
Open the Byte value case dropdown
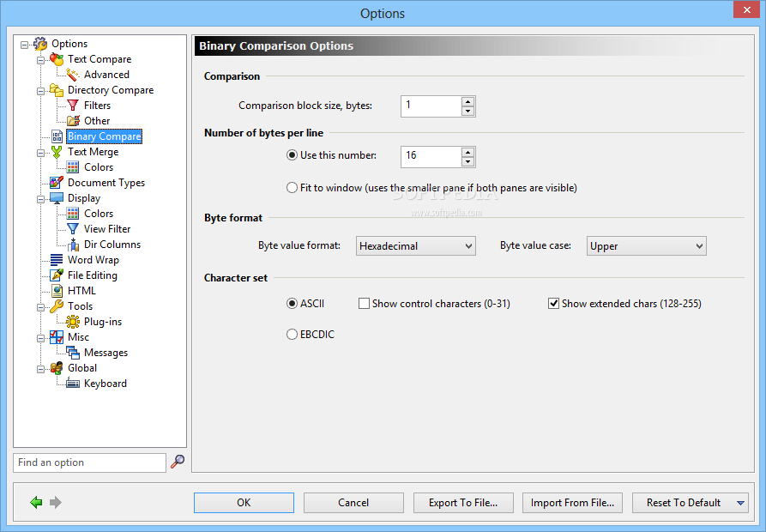pyautogui.click(x=646, y=245)
